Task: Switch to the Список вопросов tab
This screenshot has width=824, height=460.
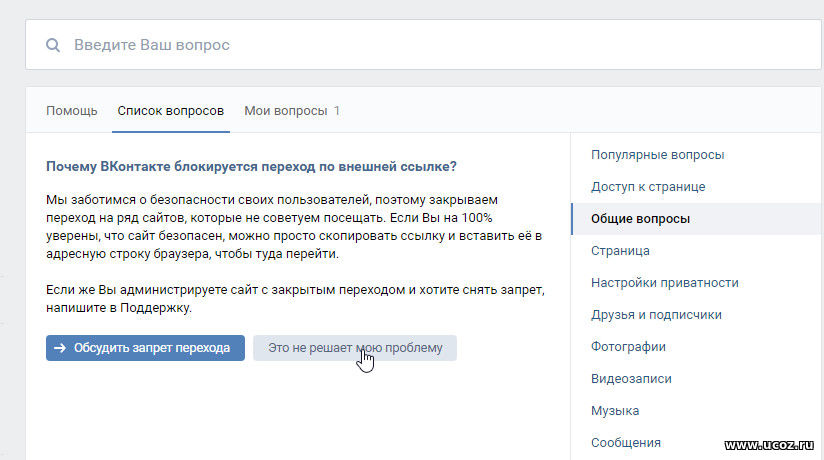Action: coord(171,111)
